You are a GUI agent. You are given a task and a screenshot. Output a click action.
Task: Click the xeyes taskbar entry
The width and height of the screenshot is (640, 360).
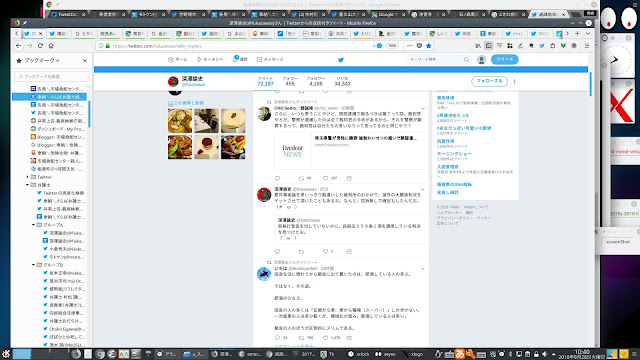pos(386,354)
